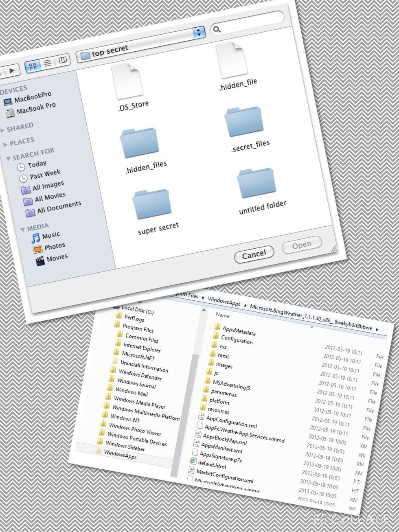The image size is (399, 532).
Task: Click the grayed-out Open button
Action: coord(302,244)
